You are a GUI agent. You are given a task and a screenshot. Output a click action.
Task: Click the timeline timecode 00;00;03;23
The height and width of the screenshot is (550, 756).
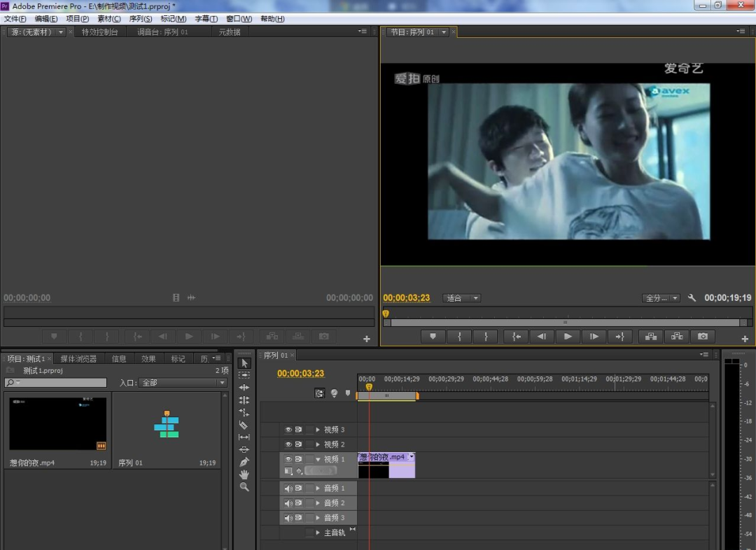pos(300,373)
